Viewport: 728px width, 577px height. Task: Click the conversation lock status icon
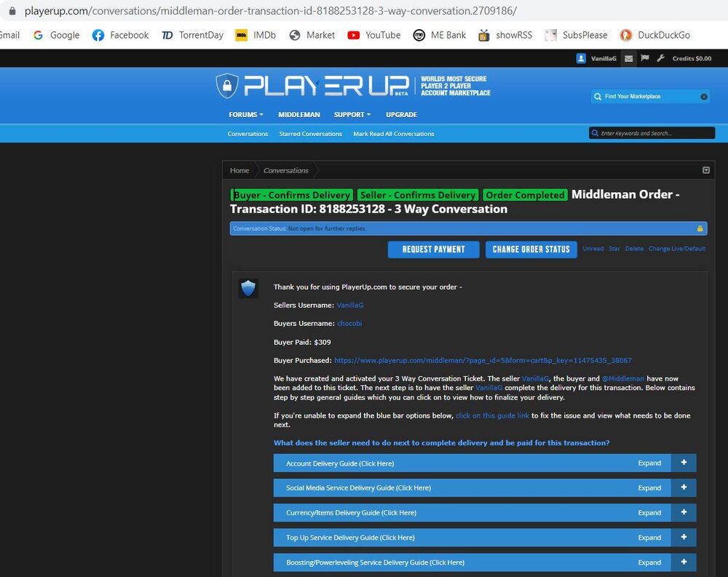(x=700, y=228)
